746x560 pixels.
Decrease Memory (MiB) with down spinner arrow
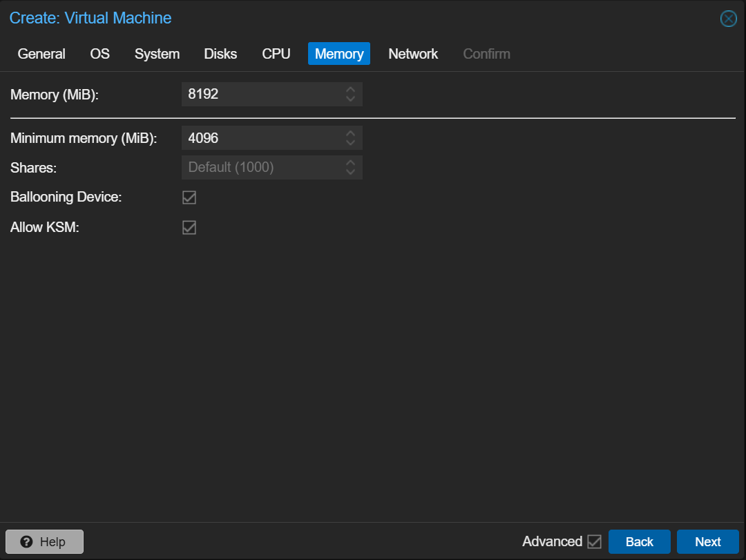[350, 99]
